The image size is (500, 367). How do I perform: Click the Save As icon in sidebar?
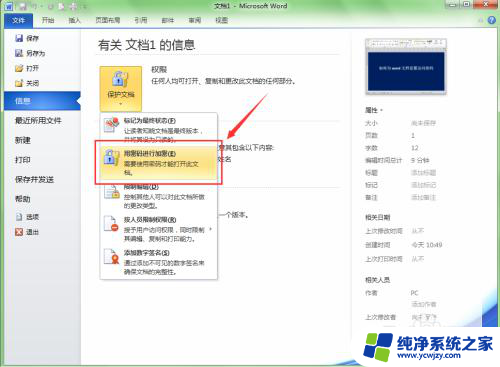click(x=19, y=53)
